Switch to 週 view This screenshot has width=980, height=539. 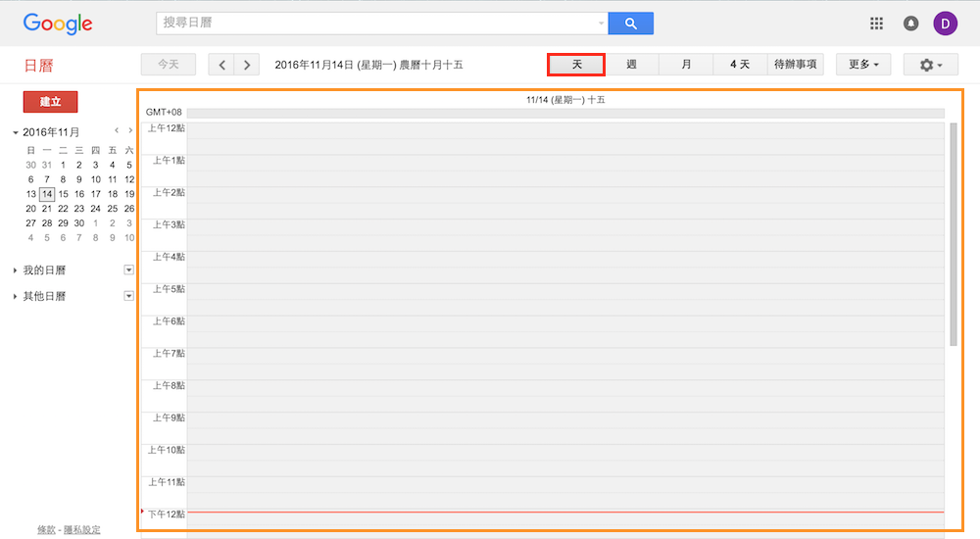(x=631, y=65)
